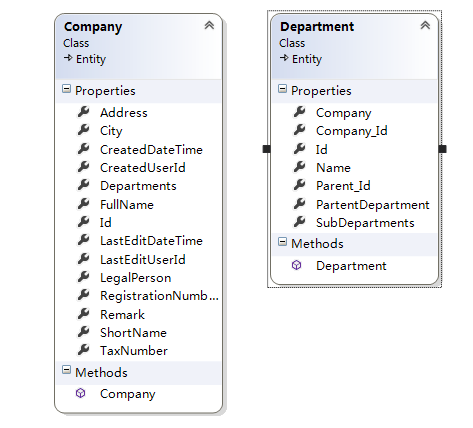Click the wrench icon beside CreatedUserId
This screenshot has width=473, height=428.
pyautogui.click(x=83, y=167)
